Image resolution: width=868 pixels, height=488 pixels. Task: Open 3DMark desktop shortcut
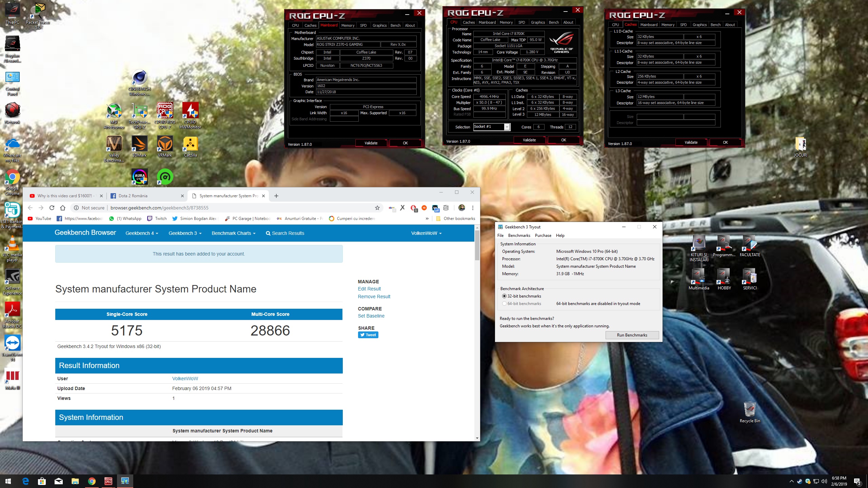tap(139, 146)
